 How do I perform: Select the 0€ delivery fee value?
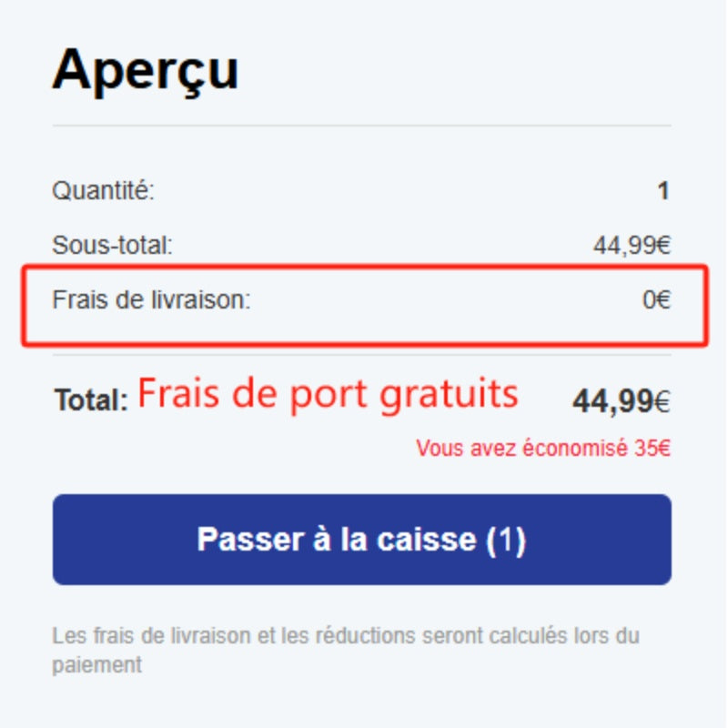[x=656, y=299]
